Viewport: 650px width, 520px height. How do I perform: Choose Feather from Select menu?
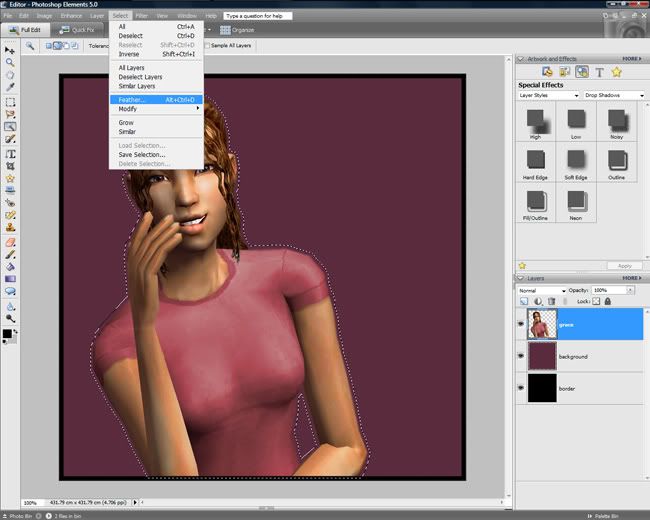coord(156,100)
